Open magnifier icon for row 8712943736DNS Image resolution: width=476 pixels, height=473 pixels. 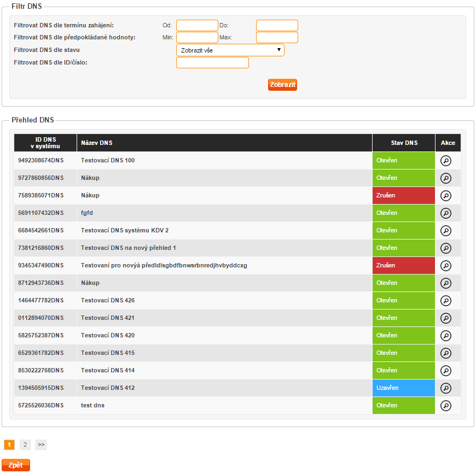tap(446, 283)
